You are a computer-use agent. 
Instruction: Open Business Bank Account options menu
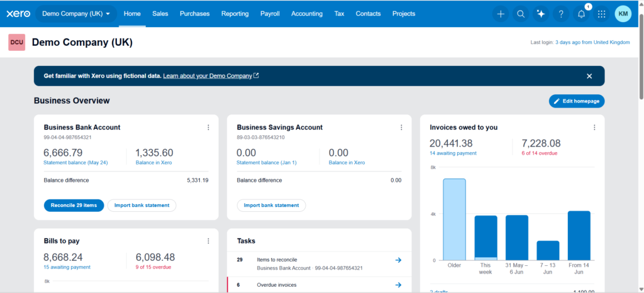tap(208, 128)
